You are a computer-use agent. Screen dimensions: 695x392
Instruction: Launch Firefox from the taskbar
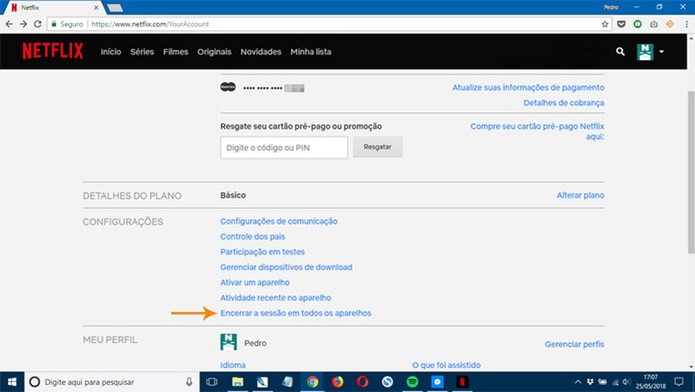point(338,382)
